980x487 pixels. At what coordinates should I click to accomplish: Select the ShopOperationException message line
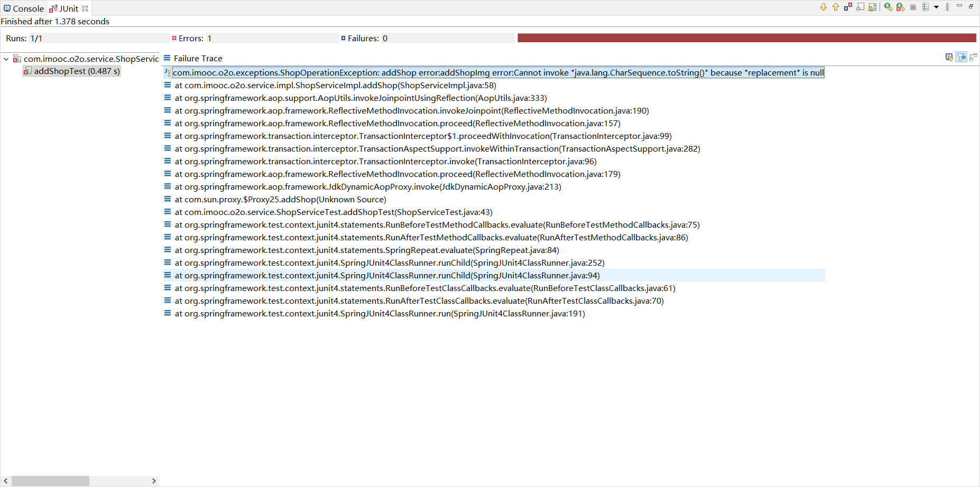(x=498, y=72)
